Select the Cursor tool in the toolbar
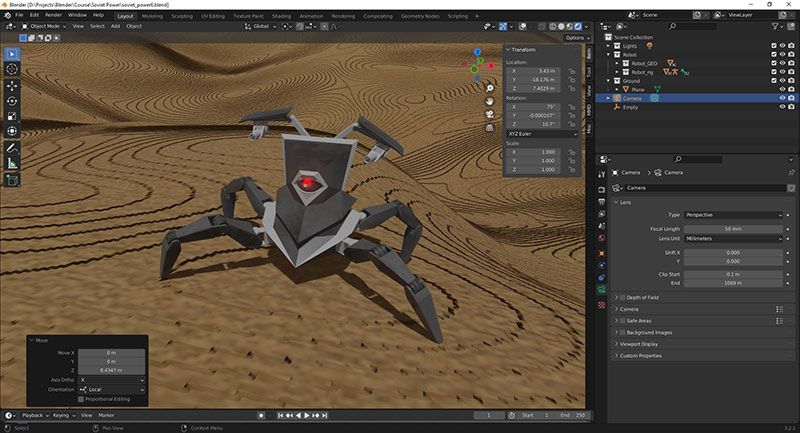Image resolution: width=800 pixels, height=433 pixels. [12, 69]
